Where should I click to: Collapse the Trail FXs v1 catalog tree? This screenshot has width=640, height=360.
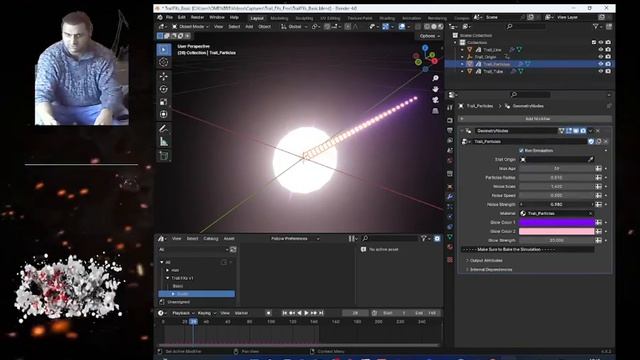point(167,278)
